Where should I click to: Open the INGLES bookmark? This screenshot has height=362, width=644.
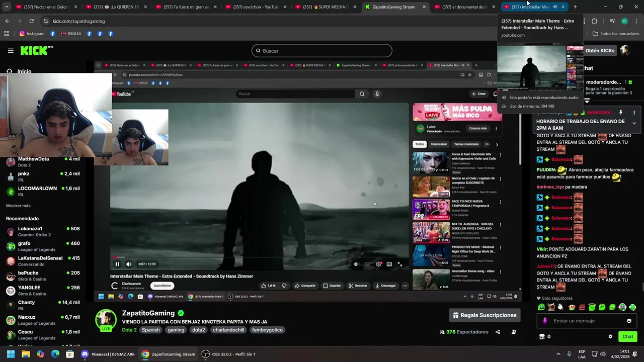point(70,34)
